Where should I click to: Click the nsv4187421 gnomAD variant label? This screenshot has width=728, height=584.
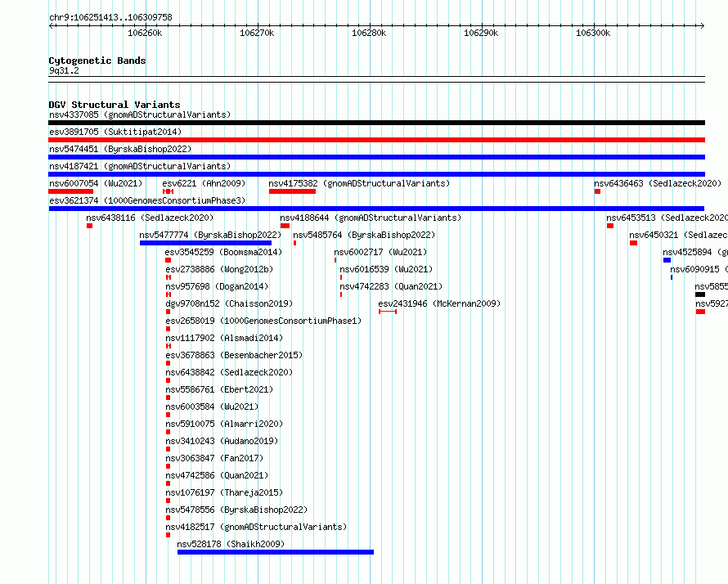point(140,166)
